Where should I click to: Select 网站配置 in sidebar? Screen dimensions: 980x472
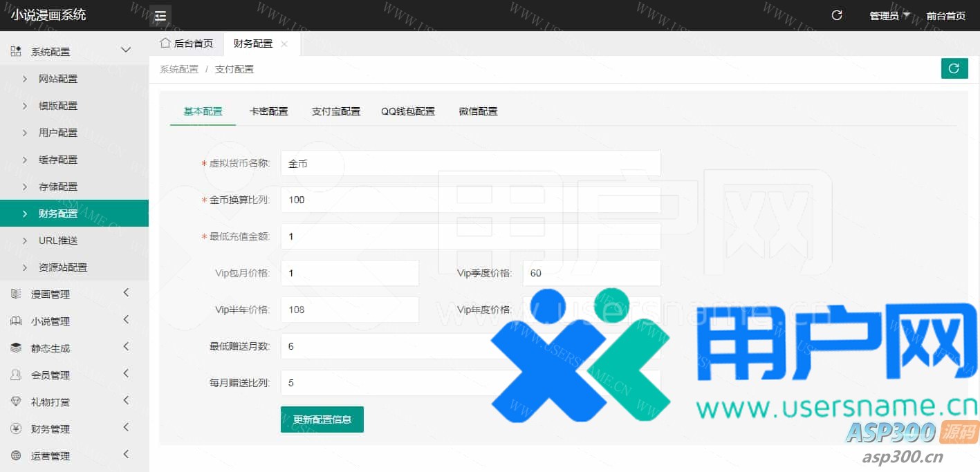(x=58, y=79)
